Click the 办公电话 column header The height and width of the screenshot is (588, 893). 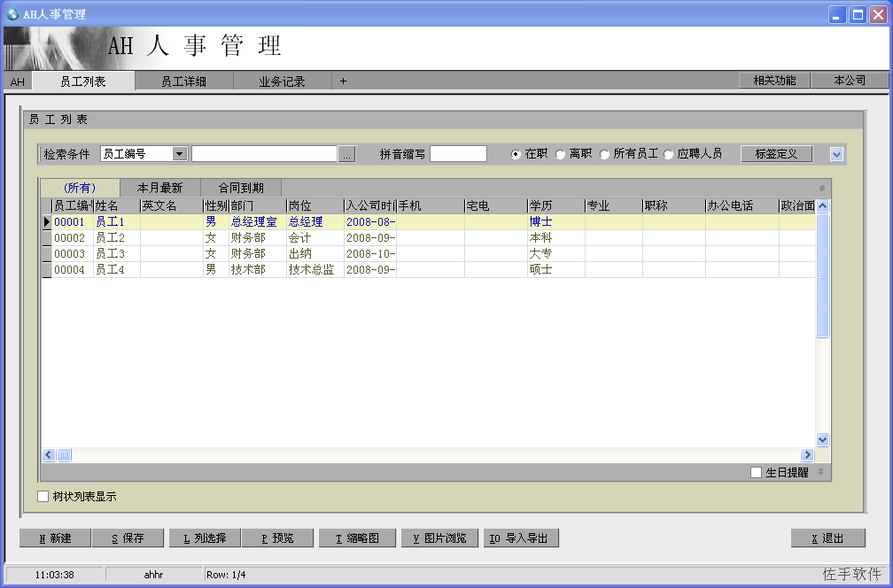[x=742, y=205]
